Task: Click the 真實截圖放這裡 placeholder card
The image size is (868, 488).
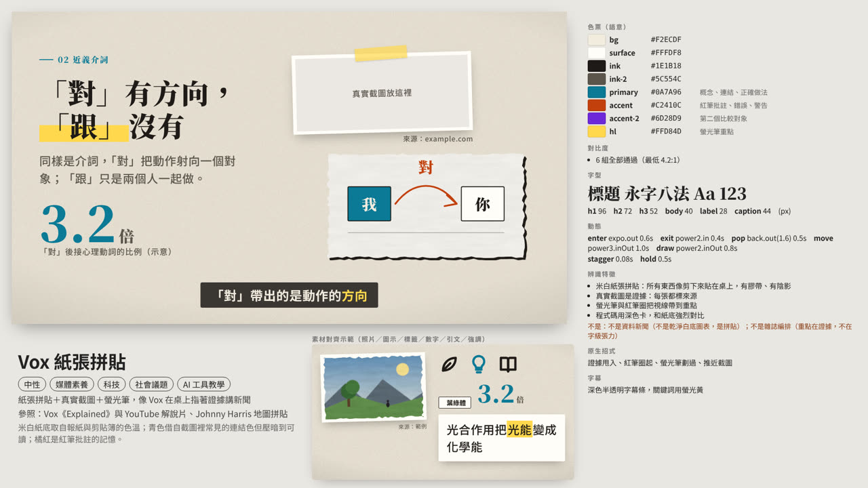Action: pos(382,93)
